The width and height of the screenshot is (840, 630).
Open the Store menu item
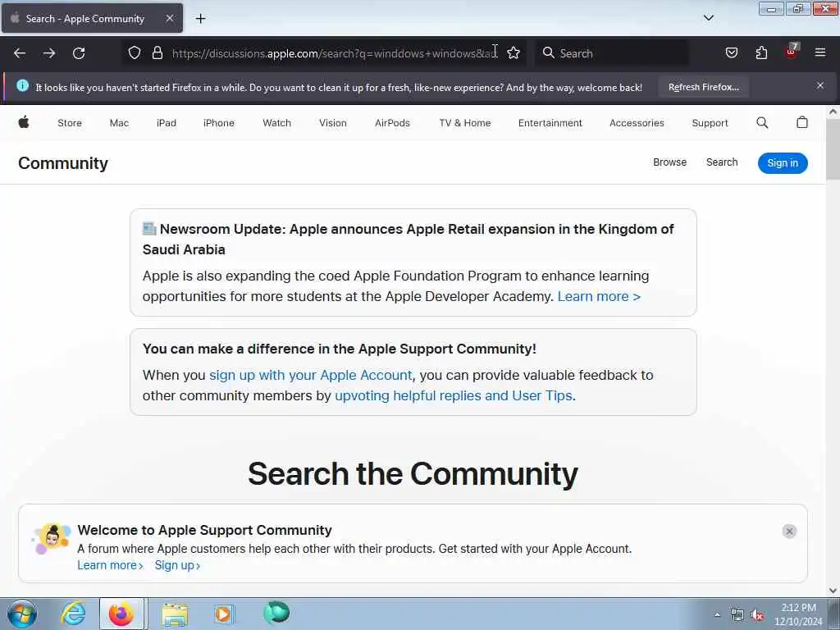[70, 123]
